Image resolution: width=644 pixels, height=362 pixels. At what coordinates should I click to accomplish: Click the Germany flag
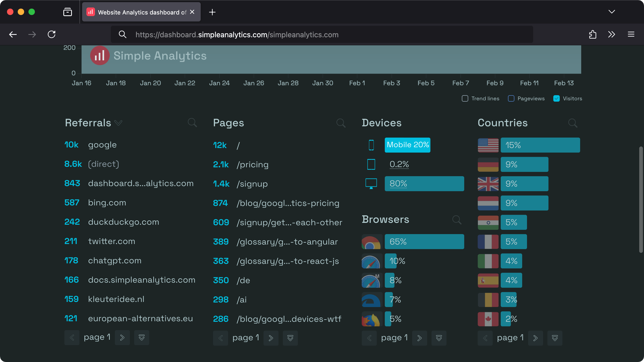(x=488, y=164)
